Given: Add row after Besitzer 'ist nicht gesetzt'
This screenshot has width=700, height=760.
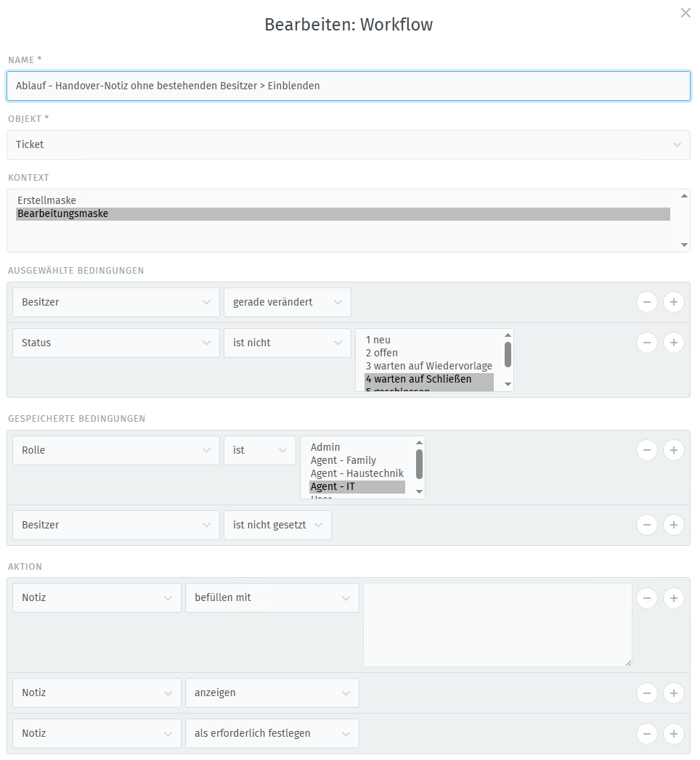Looking at the screenshot, I should [x=673, y=525].
